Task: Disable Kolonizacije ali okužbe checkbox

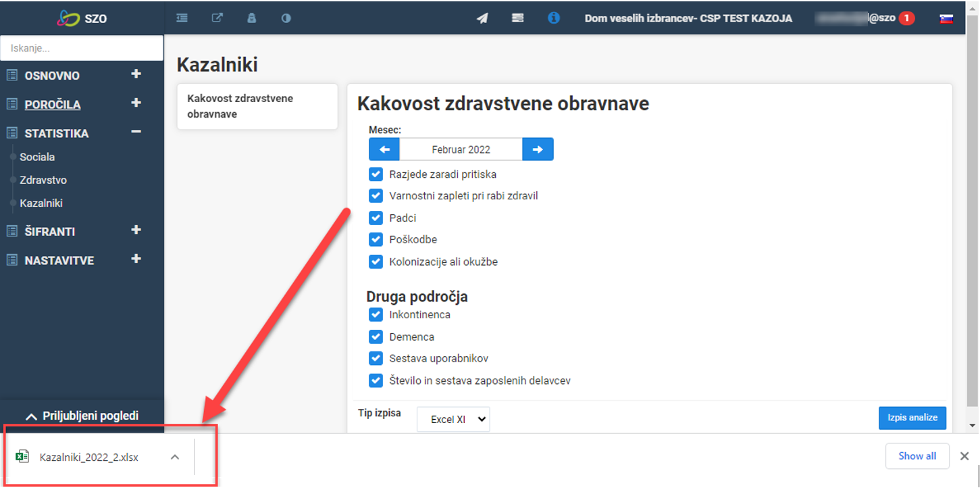Action: [x=376, y=262]
